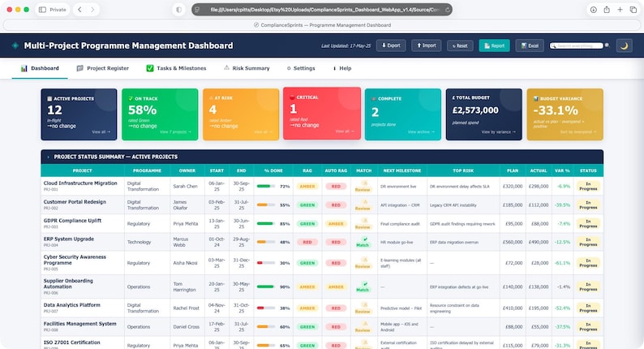Open Cyber Security Awareness Programme project
Viewport: 644px width, 349px height.
tap(75, 260)
